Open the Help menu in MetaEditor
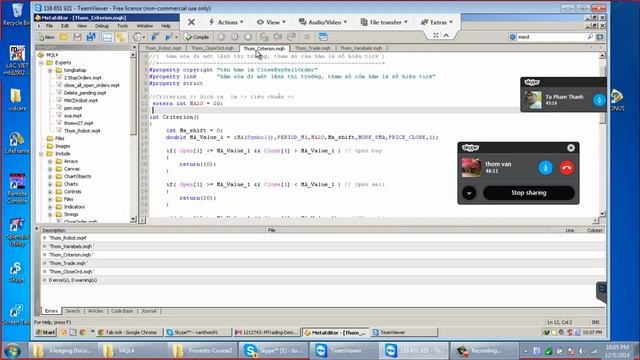This screenshot has height=360, width=640. [x=166, y=26]
